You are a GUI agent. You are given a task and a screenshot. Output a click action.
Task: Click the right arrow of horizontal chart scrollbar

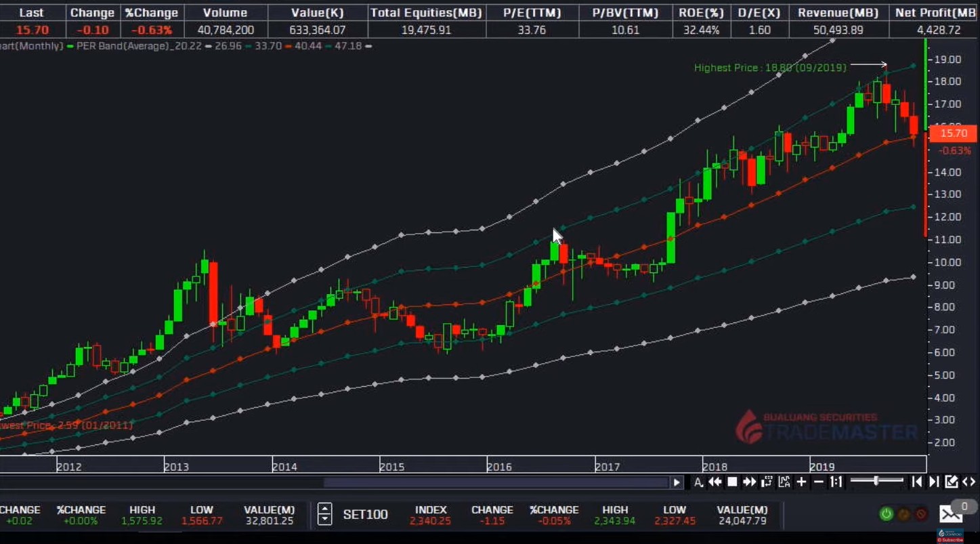[677, 482]
